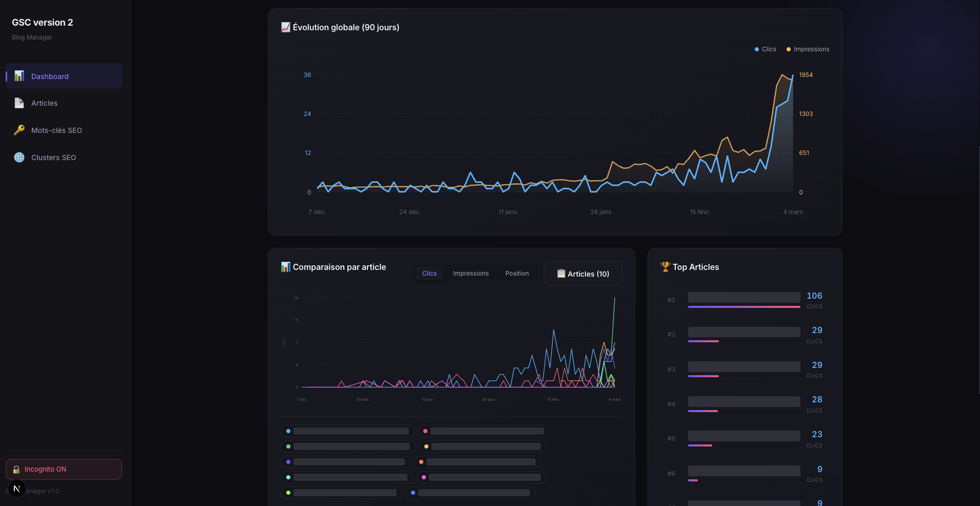Open the Clusters SEO page
The width and height of the screenshot is (980, 506).
[x=53, y=158]
